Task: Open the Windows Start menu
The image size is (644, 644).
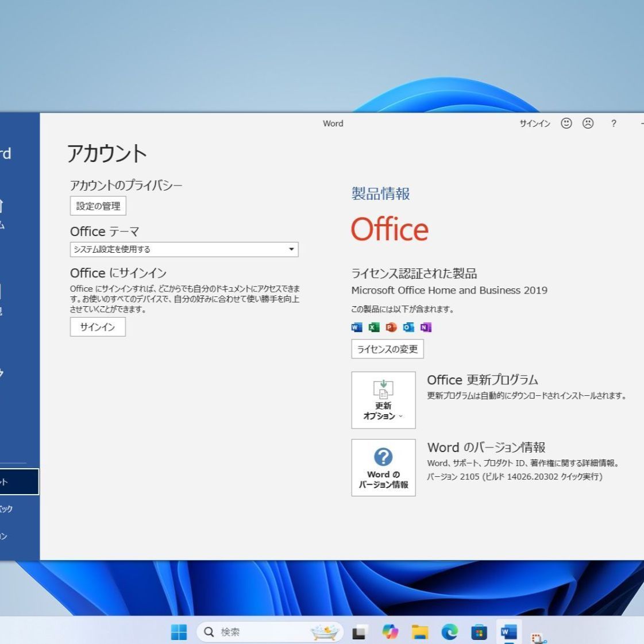Action: point(179,632)
